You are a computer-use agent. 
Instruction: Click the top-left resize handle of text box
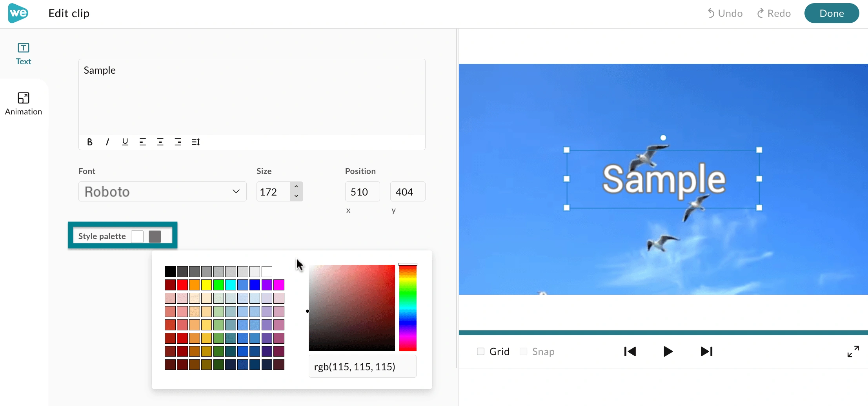tap(566, 150)
